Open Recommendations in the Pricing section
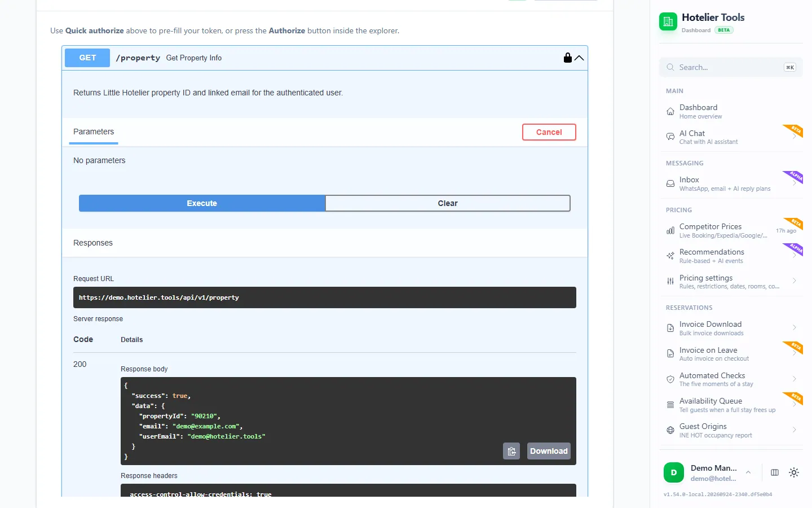Image resolution: width=812 pixels, height=508 pixels. coord(731,256)
